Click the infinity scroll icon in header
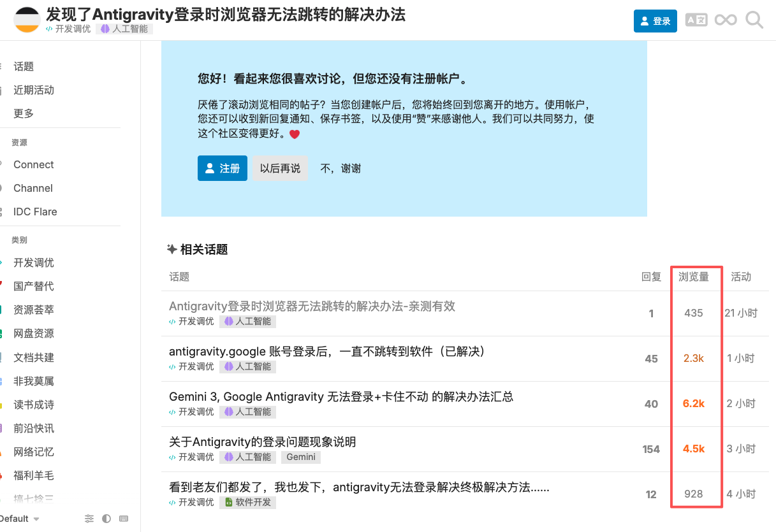 (x=726, y=20)
